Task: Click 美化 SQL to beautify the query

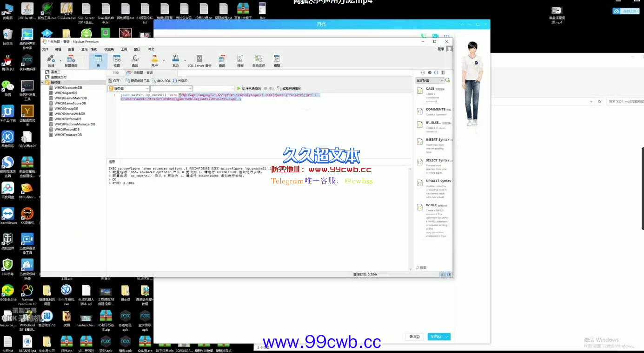Action: click(161, 81)
